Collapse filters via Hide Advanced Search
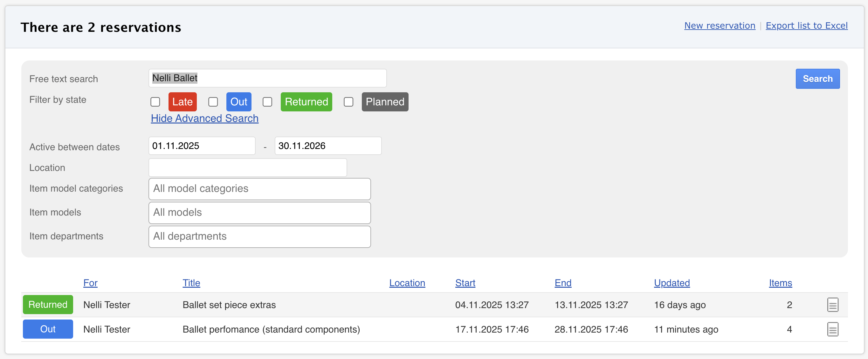The height and width of the screenshot is (359, 868). pyautogui.click(x=204, y=118)
